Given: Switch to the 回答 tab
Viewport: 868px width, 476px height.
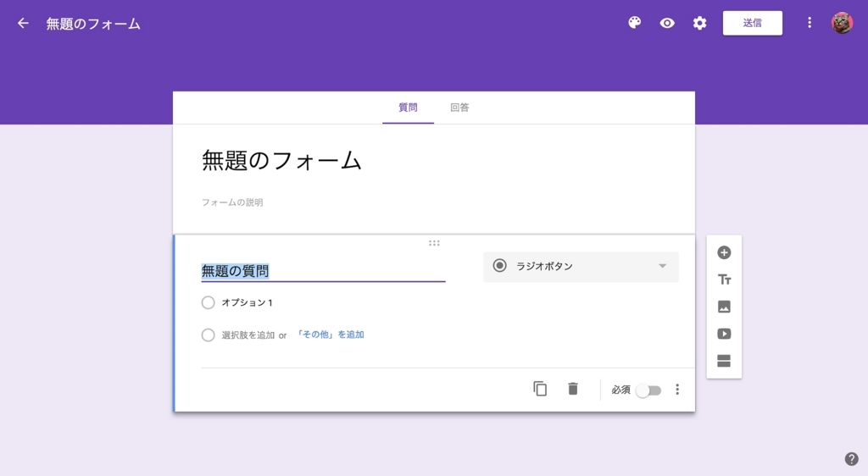Looking at the screenshot, I should (x=459, y=108).
